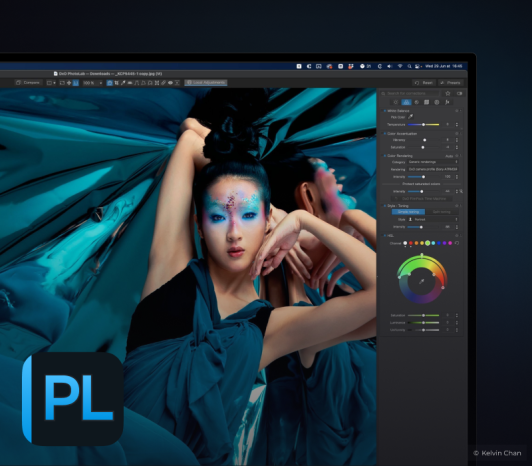Select the Crop tool icon
This screenshot has width=532, height=466.
pyautogui.click(x=116, y=82)
